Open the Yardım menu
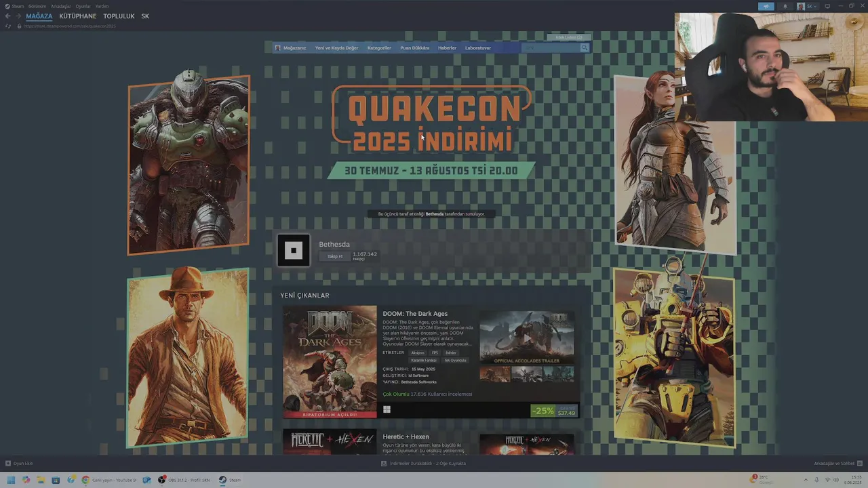Viewport: 868px width, 488px height. pyautogui.click(x=102, y=6)
